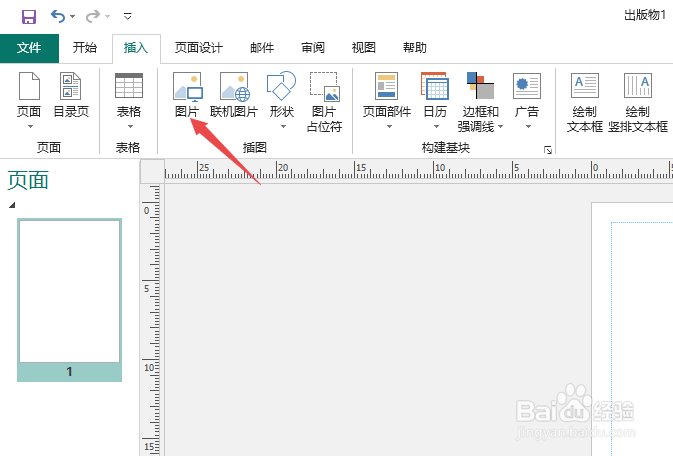This screenshot has width=673, height=456.
Task: Open the 形状 shapes gallery
Action: coord(282,94)
